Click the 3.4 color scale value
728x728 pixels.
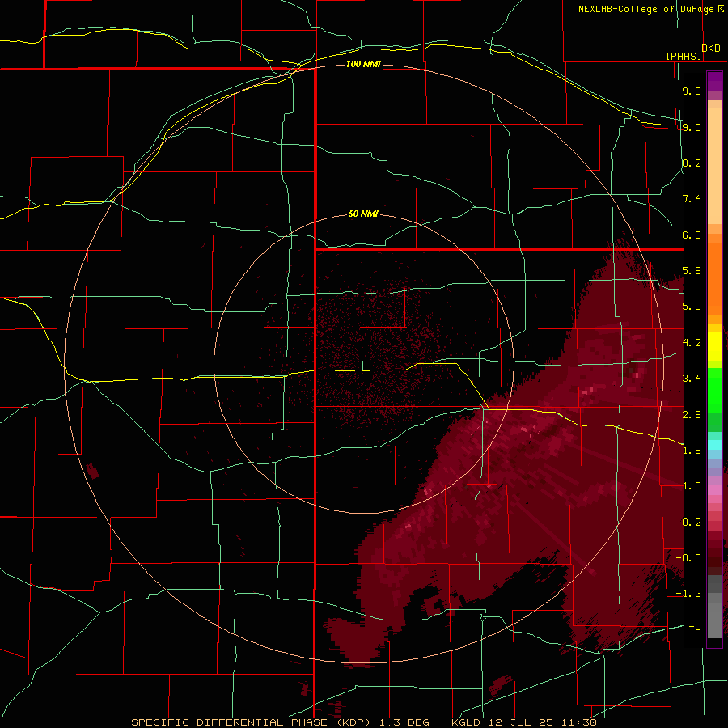[x=692, y=379]
